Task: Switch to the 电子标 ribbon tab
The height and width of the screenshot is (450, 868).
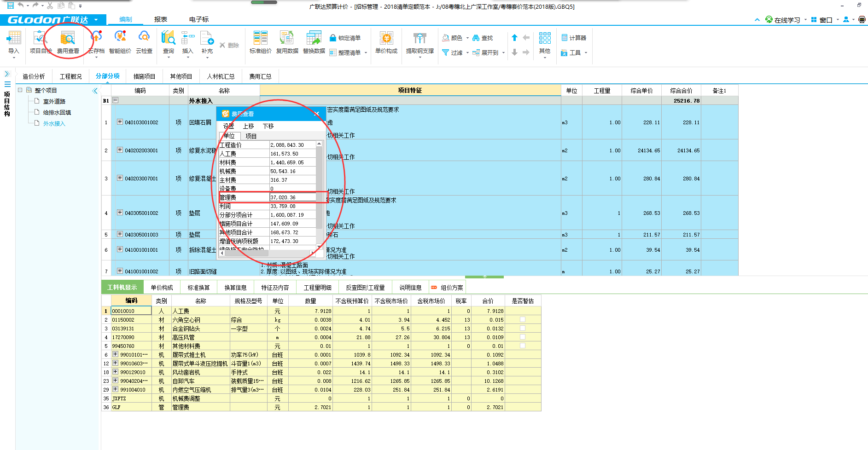Action: pos(199,19)
